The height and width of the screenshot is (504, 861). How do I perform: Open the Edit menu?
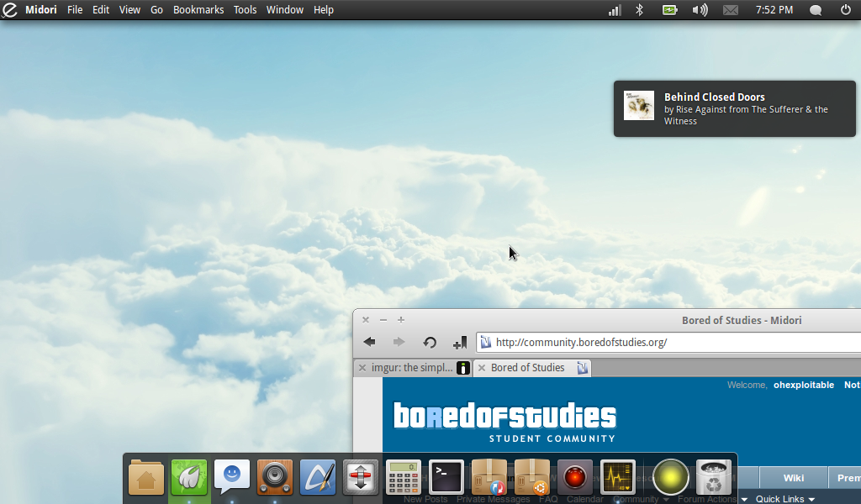[101, 10]
